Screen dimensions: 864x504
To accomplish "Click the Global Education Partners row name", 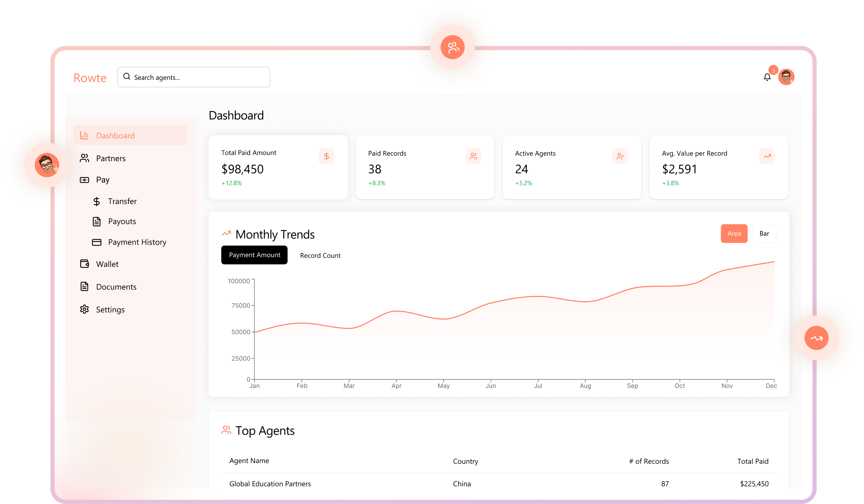I will point(270,484).
